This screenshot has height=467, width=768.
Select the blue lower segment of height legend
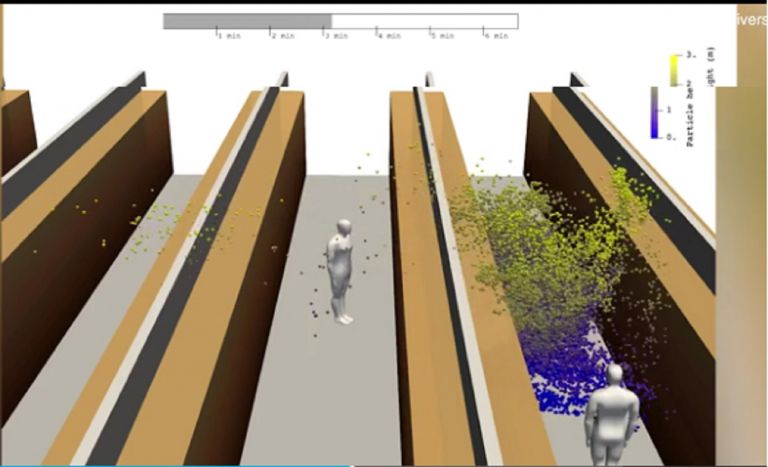pos(654,113)
